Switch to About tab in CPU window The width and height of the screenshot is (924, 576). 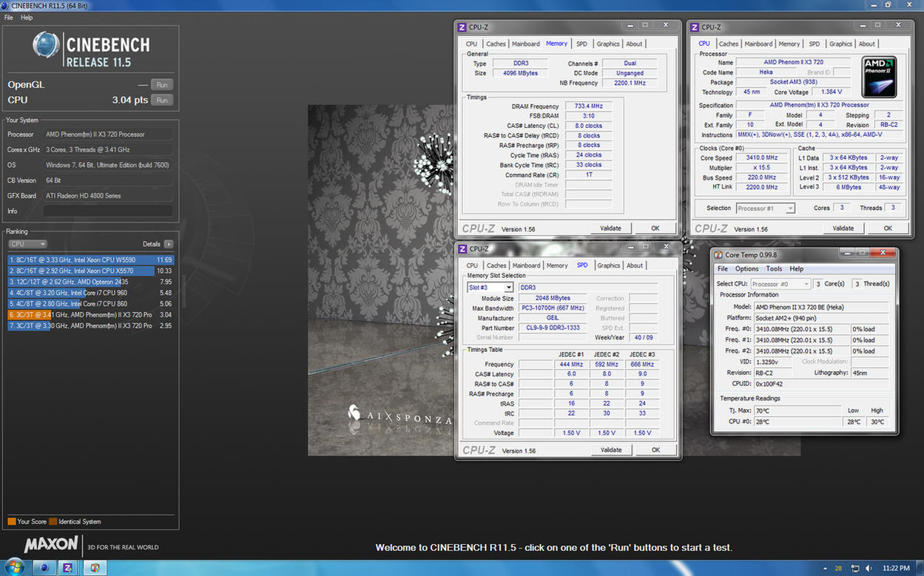tap(867, 44)
